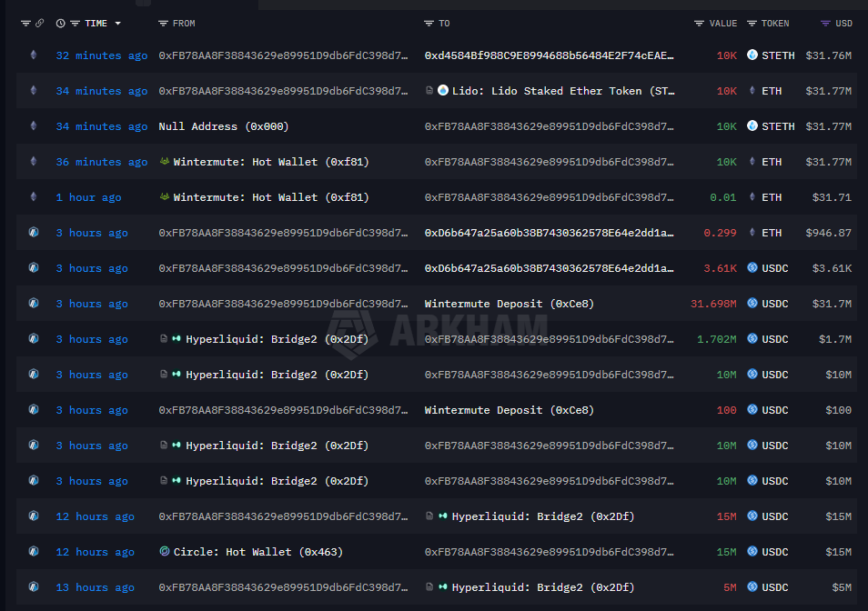868x611 pixels.
Task: Open the '32 minutes ago' transaction link
Action: (101, 55)
